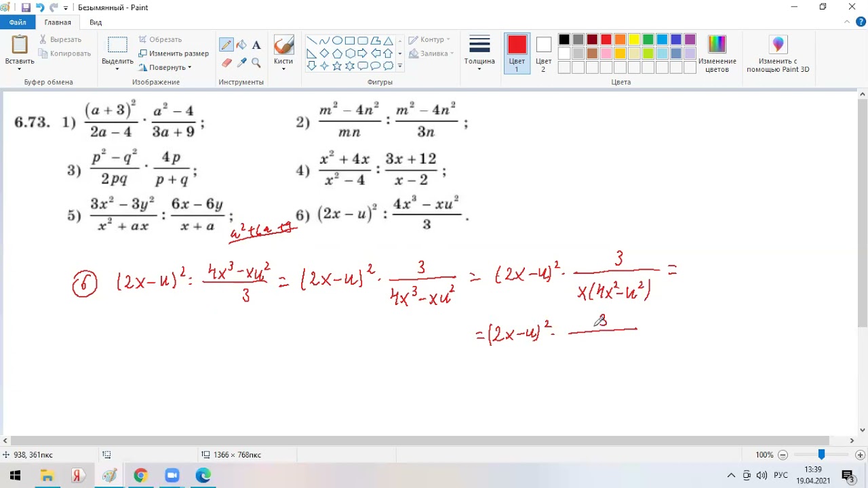
Task: Click the zoom out minus button
Action: pyautogui.click(x=783, y=455)
